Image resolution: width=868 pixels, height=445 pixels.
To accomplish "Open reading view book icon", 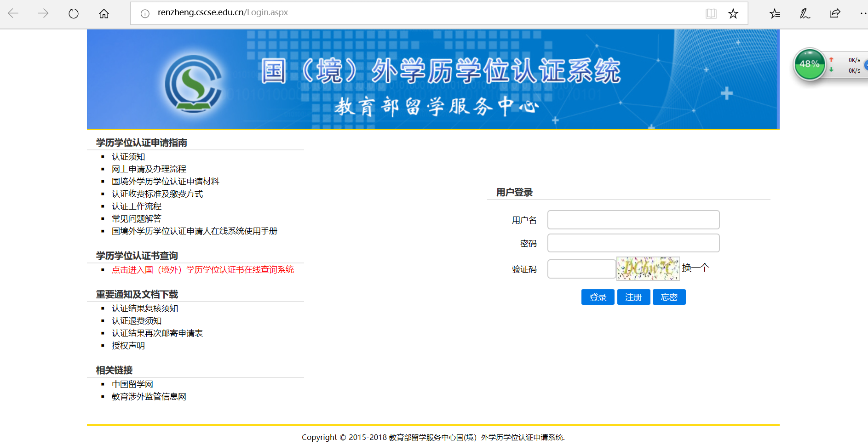I will click(711, 13).
